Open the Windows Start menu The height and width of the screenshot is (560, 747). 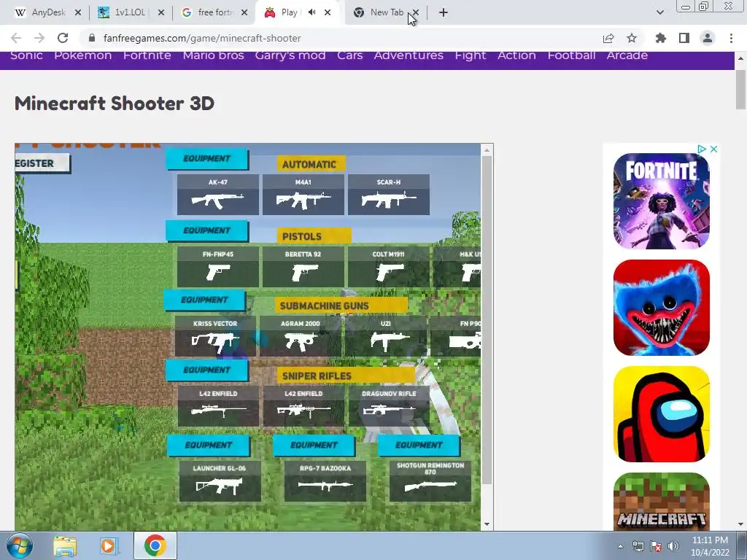click(x=19, y=545)
